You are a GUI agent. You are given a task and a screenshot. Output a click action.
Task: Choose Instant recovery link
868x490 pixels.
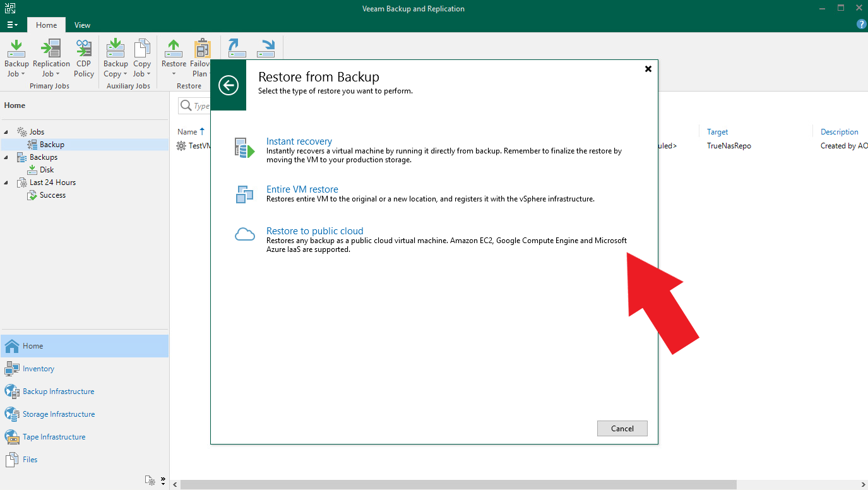coord(299,141)
